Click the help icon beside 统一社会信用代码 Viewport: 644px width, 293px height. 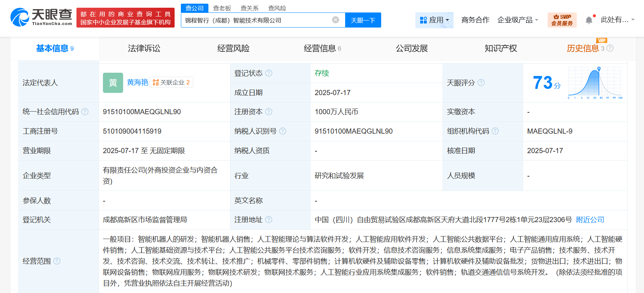85,112
